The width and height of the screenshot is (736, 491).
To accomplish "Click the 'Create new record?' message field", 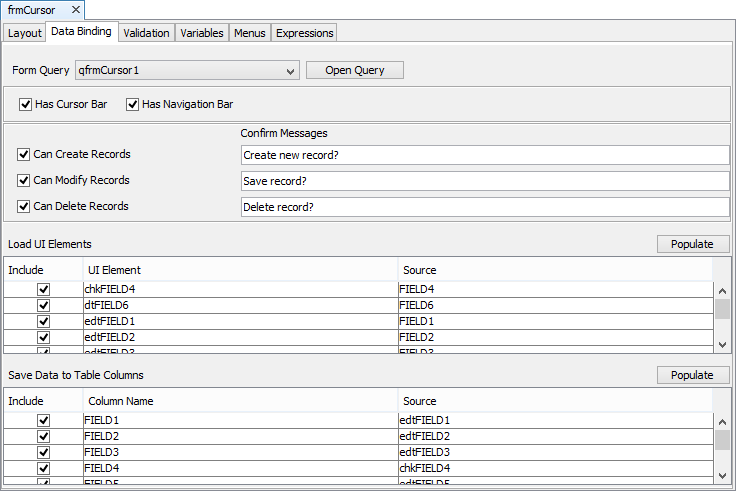I will (x=485, y=155).
